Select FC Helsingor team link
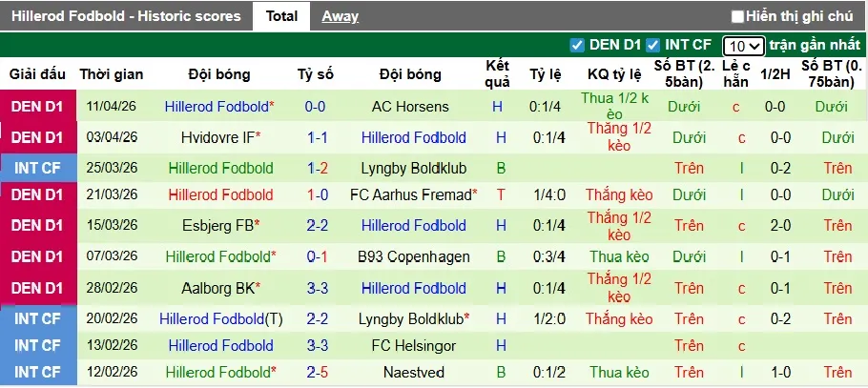Screen dimensions: 868x388 [x=410, y=345]
